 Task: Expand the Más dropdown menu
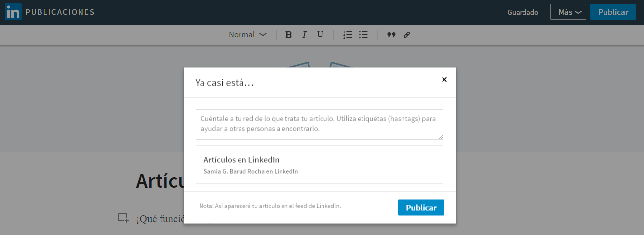point(568,12)
